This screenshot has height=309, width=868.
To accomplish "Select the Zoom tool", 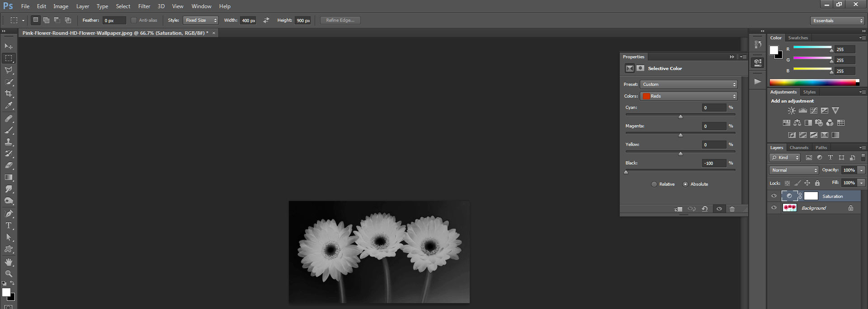I will point(9,274).
